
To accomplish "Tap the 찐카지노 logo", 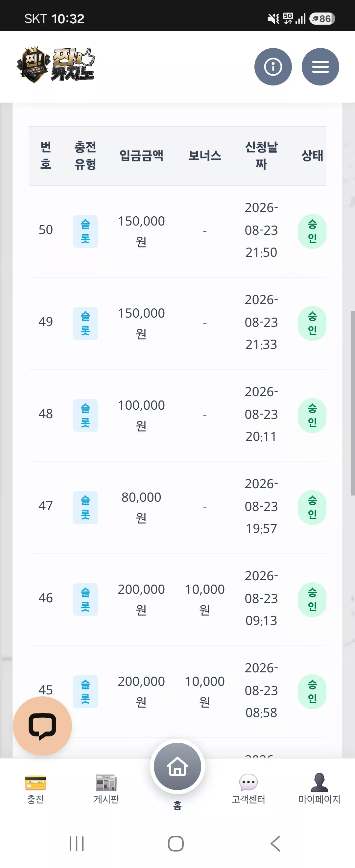I will pos(56,65).
